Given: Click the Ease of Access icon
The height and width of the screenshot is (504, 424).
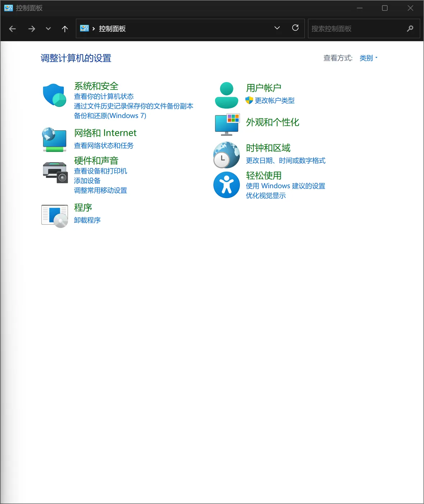Looking at the screenshot, I should [227, 185].
